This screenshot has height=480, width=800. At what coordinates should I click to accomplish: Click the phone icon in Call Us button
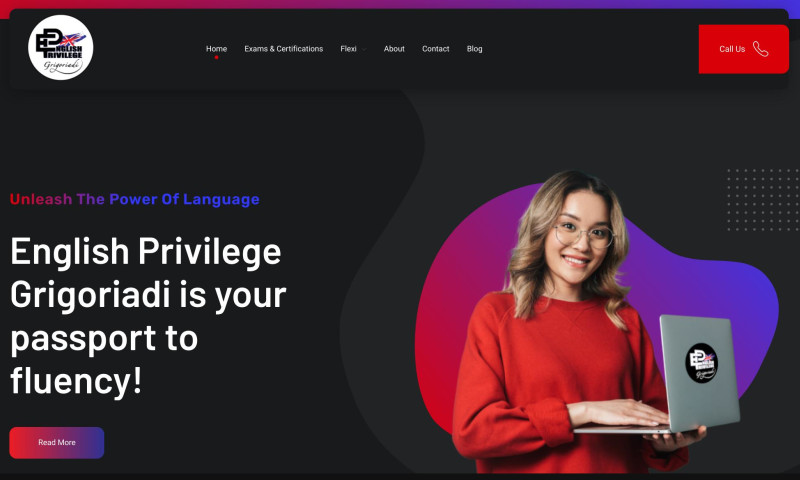tap(760, 49)
